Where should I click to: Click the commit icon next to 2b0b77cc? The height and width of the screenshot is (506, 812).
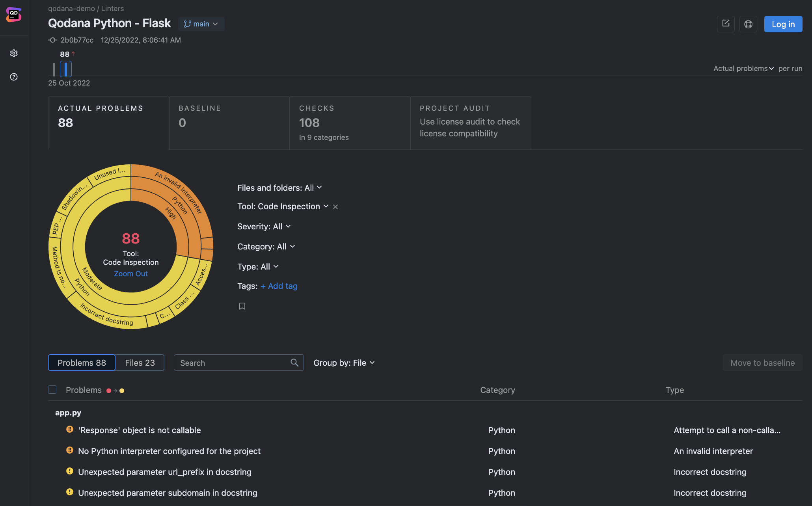pyautogui.click(x=52, y=40)
